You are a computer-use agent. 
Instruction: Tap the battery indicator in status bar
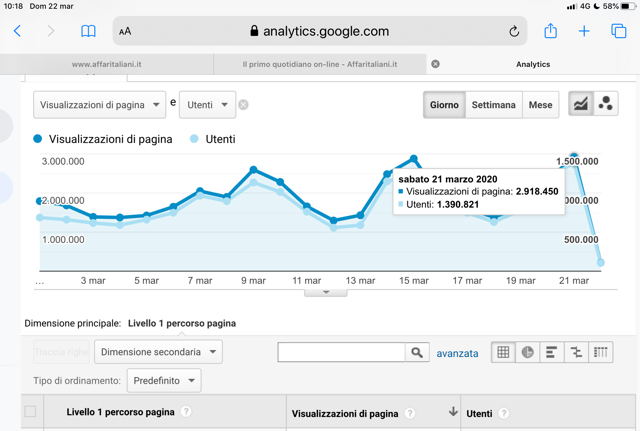628,6
